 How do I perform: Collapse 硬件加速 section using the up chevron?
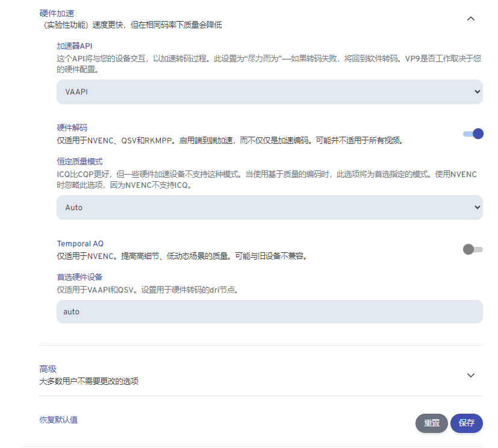tap(471, 19)
